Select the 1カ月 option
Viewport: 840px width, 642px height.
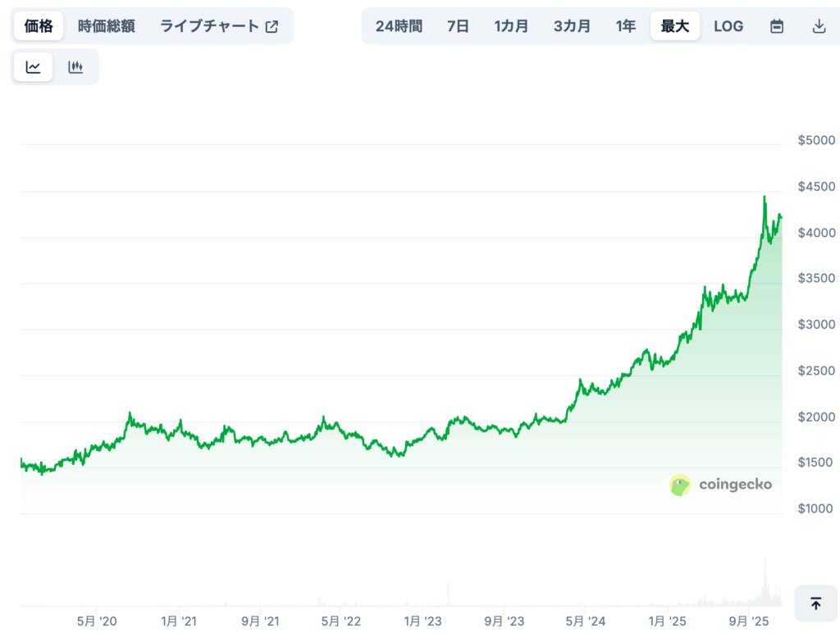tap(510, 25)
